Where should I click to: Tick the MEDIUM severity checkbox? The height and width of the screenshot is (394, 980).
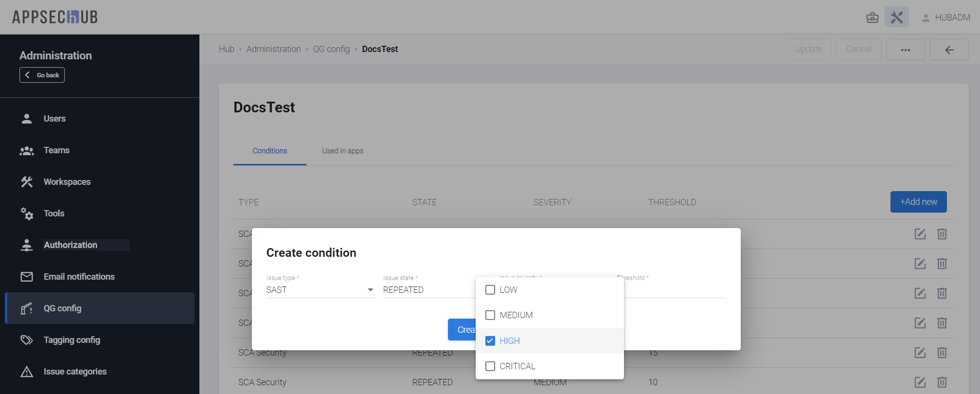pyautogui.click(x=490, y=315)
